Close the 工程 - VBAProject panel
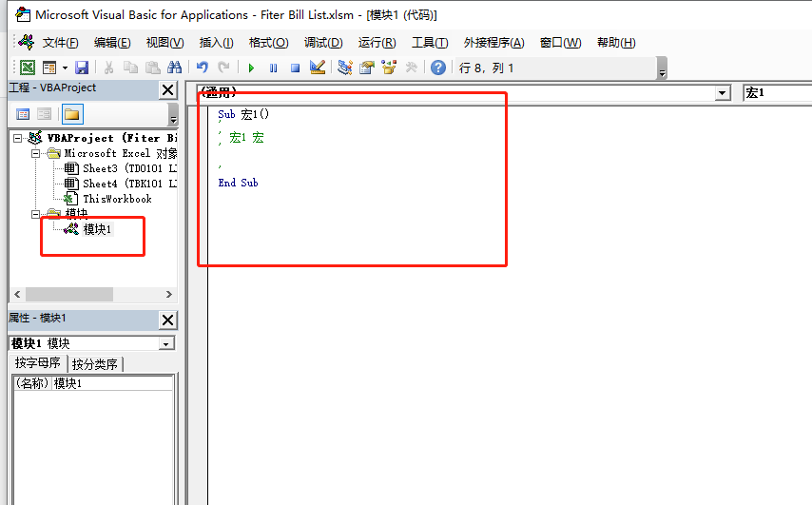The width and height of the screenshot is (812, 505). [x=167, y=90]
